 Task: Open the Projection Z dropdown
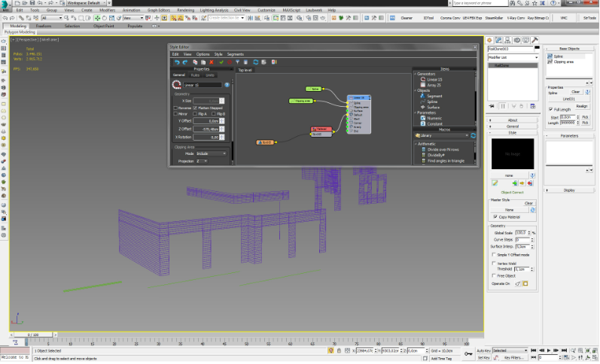click(x=202, y=162)
